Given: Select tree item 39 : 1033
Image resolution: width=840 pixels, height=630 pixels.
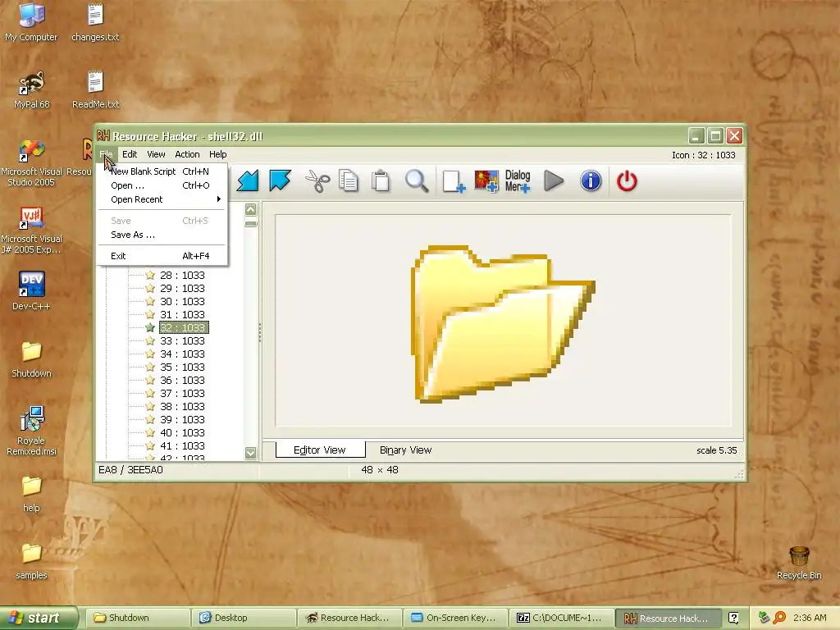Looking at the screenshot, I should (182, 419).
